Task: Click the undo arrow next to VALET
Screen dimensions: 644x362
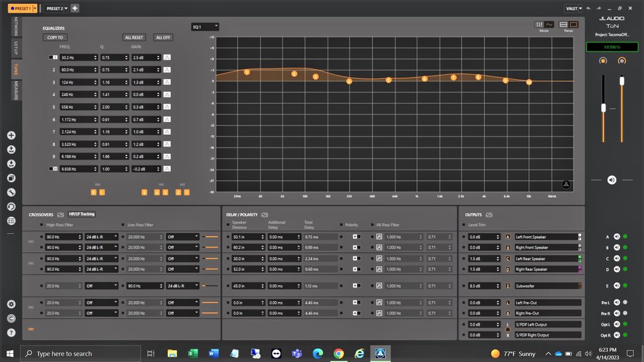Action: pos(589,8)
